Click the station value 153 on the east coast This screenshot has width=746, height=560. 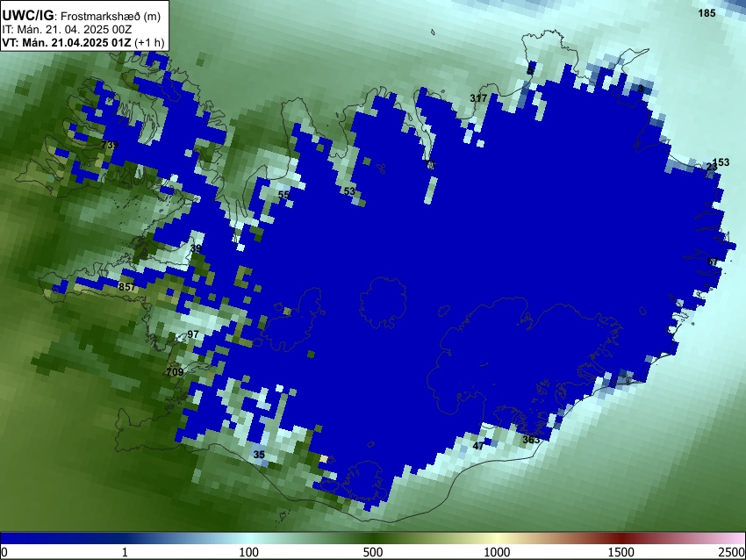click(x=721, y=162)
